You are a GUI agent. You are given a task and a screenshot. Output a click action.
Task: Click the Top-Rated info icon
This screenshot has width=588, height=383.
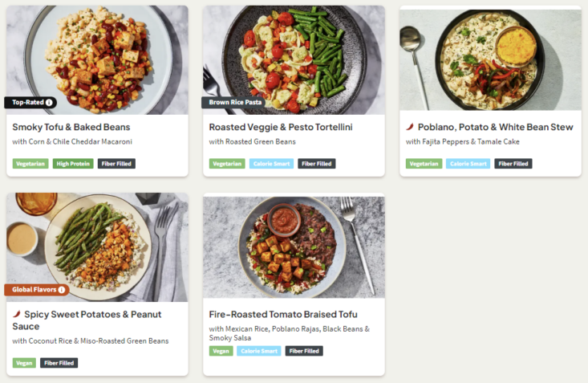click(x=49, y=103)
